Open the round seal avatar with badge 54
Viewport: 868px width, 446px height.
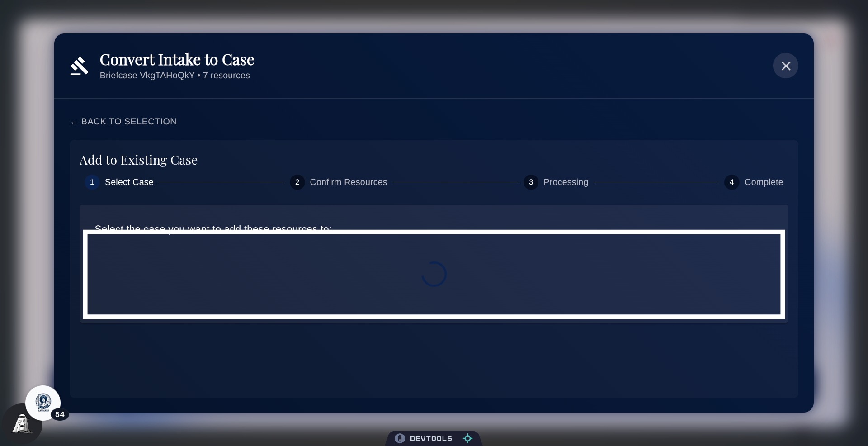43,403
